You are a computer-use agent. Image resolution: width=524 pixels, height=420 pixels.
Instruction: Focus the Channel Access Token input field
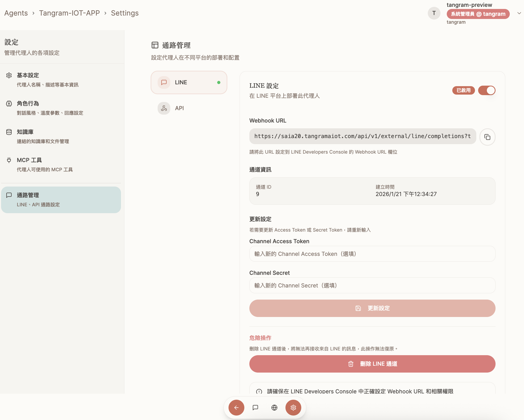(x=372, y=254)
